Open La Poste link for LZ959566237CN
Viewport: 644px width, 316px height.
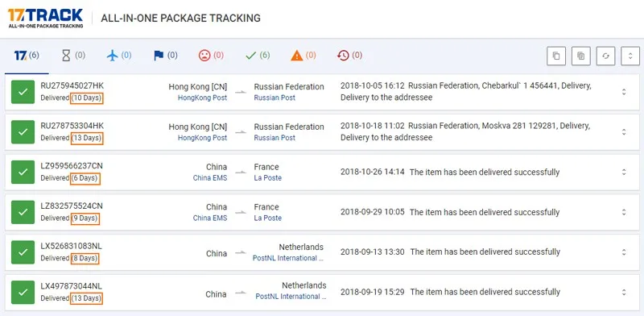pyautogui.click(x=268, y=178)
